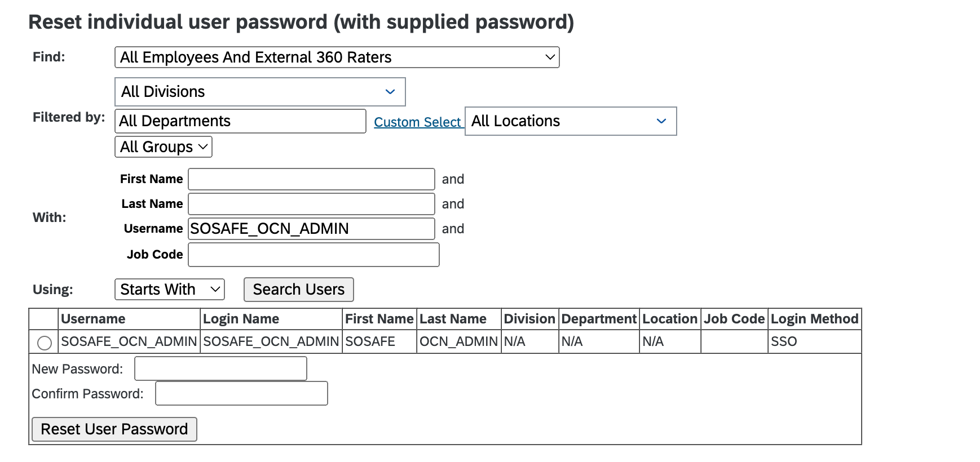The width and height of the screenshot is (980, 462).
Task: Click the Job Code input field
Action: 314,255
